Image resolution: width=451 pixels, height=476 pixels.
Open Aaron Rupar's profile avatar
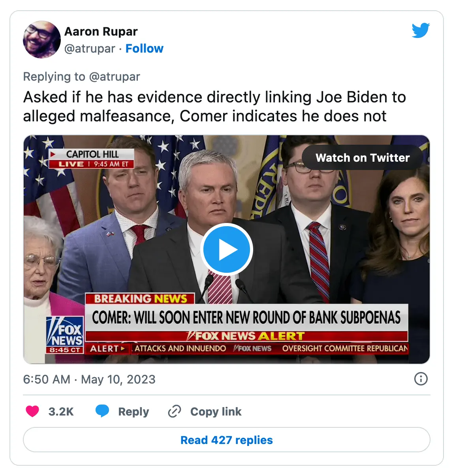(42, 40)
